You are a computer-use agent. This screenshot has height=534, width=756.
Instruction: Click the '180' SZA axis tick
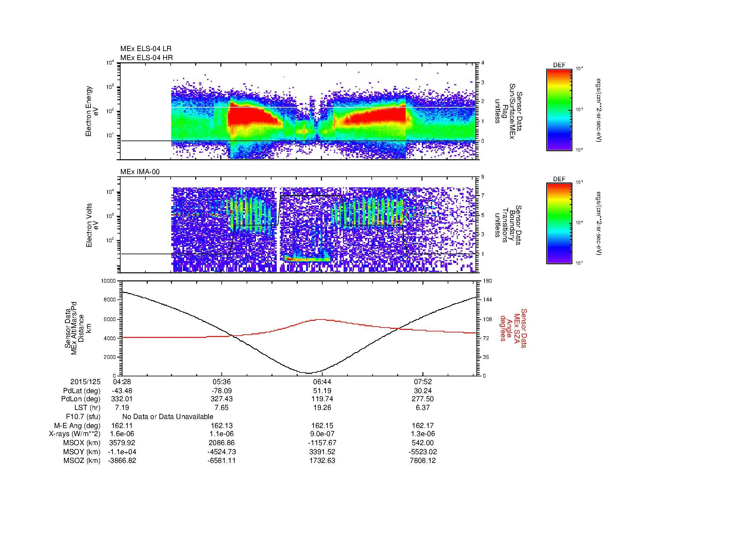pos(487,281)
